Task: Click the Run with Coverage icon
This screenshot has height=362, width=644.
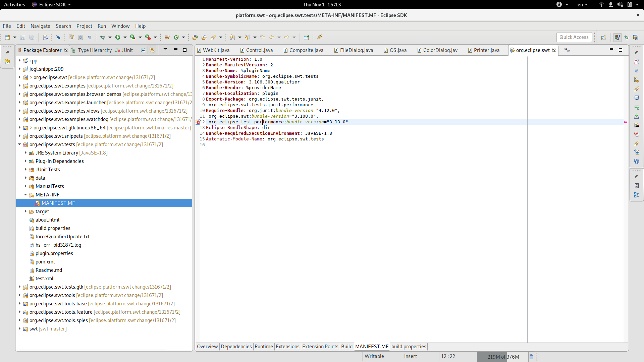Action: pos(133,37)
